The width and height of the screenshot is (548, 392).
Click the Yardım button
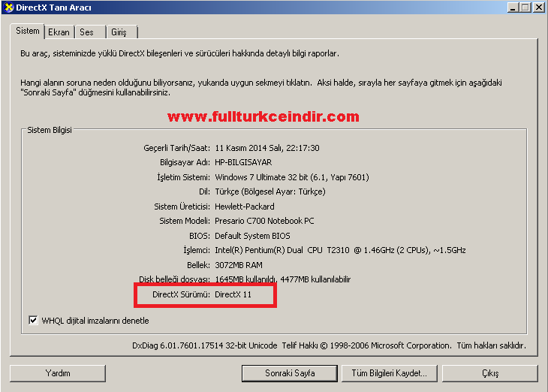click(58, 373)
